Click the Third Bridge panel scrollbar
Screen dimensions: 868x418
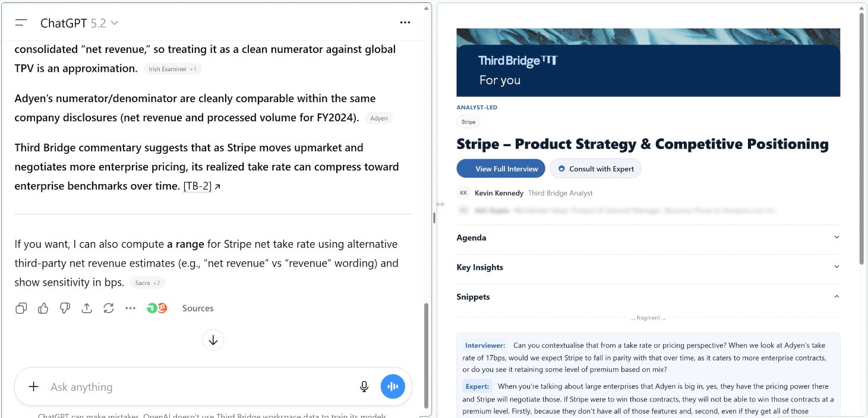click(861, 138)
